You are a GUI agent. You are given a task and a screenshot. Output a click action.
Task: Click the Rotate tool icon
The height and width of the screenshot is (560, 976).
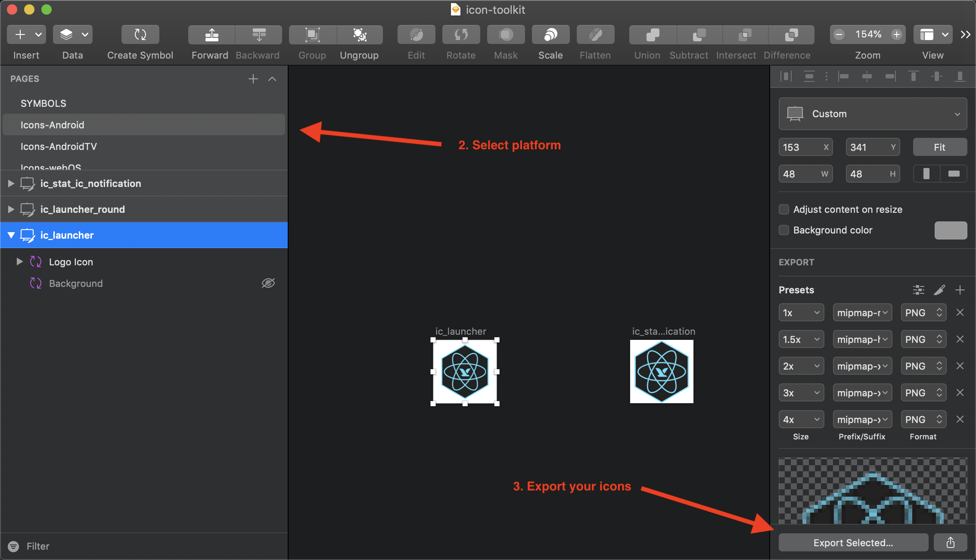tap(461, 34)
